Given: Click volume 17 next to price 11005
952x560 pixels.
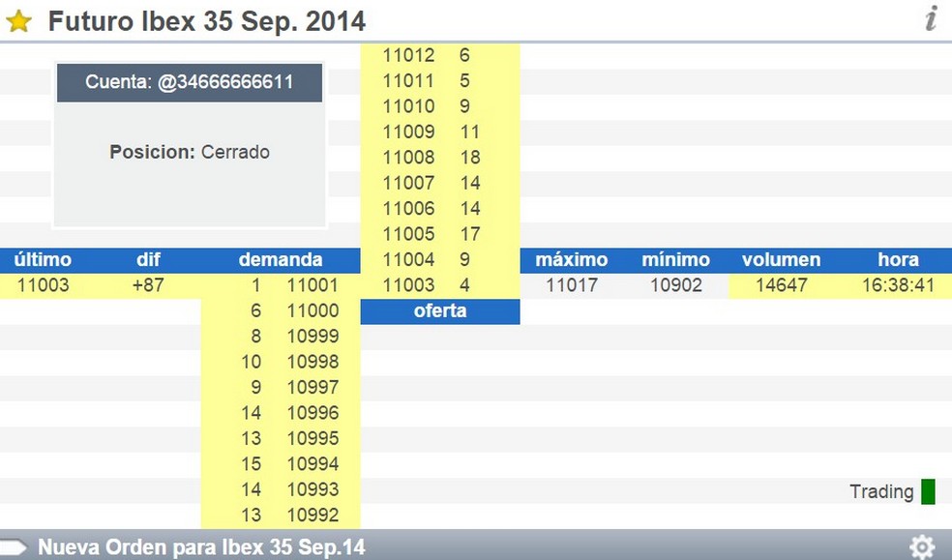Looking at the screenshot, I should (x=470, y=234).
